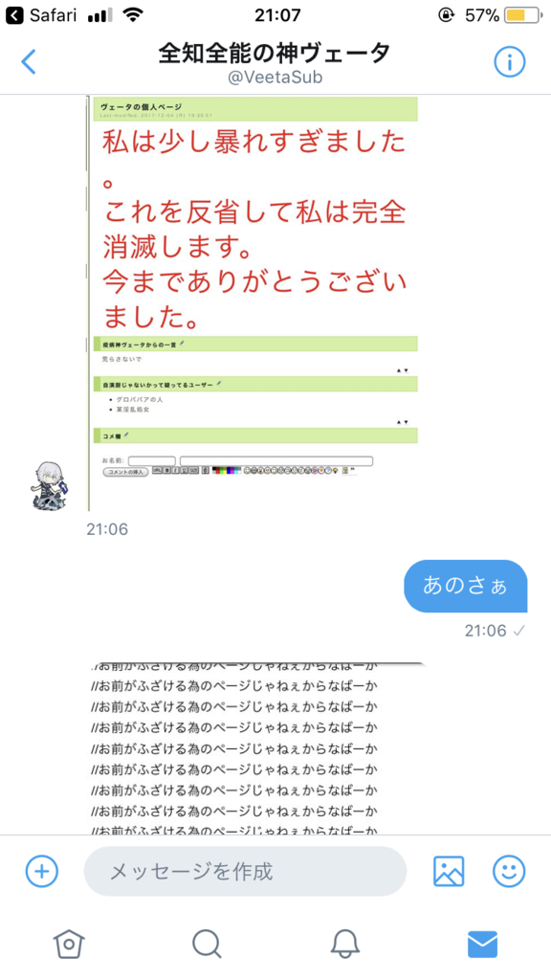Screen dimensions: 551x980
Task: Tap the @VeetaSub handle
Action: click(x=275, y=78)
